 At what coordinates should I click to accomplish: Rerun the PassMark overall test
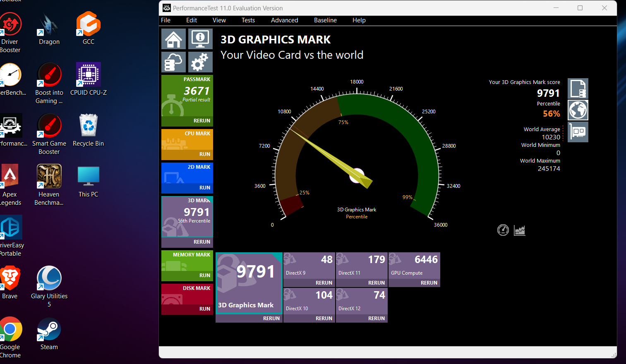click(x=202, y=121)
